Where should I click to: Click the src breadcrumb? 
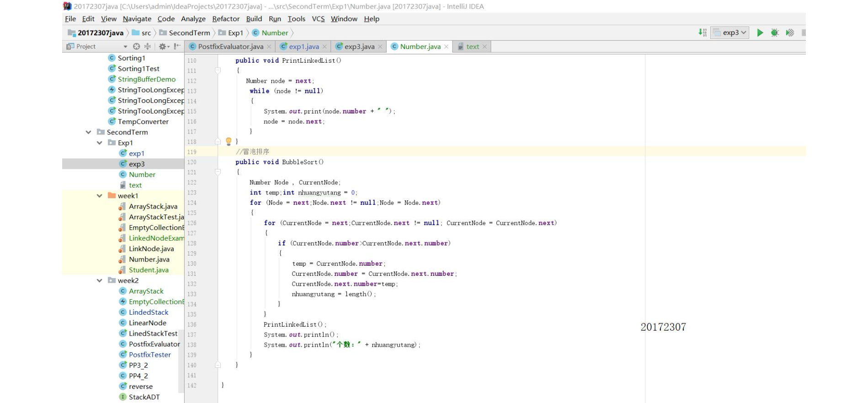(x=142, y=32)
